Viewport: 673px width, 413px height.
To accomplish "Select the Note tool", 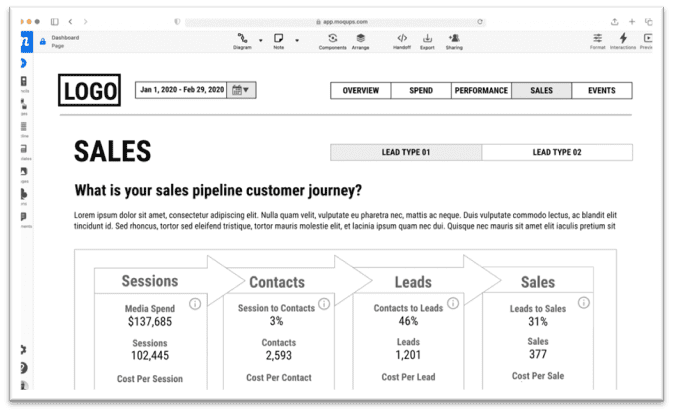I will pos(279,40).
